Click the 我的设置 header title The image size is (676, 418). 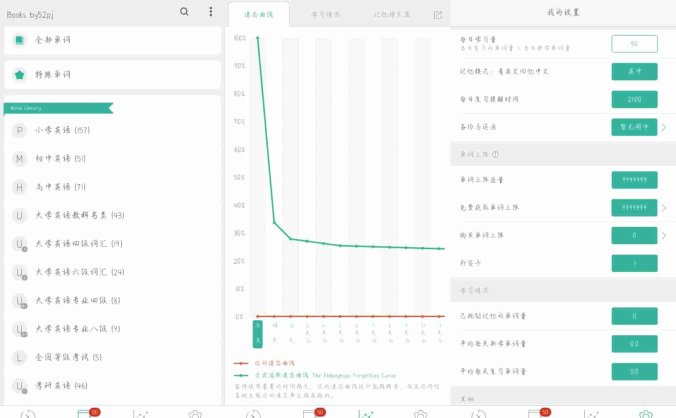[563, 12]
